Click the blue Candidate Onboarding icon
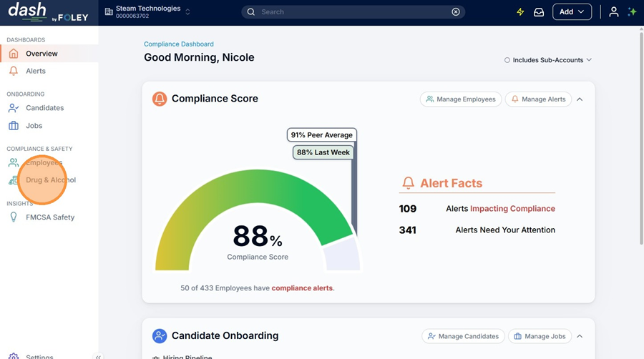The height and width of the screenshot is (359, 644). click(x=160, y=336)
